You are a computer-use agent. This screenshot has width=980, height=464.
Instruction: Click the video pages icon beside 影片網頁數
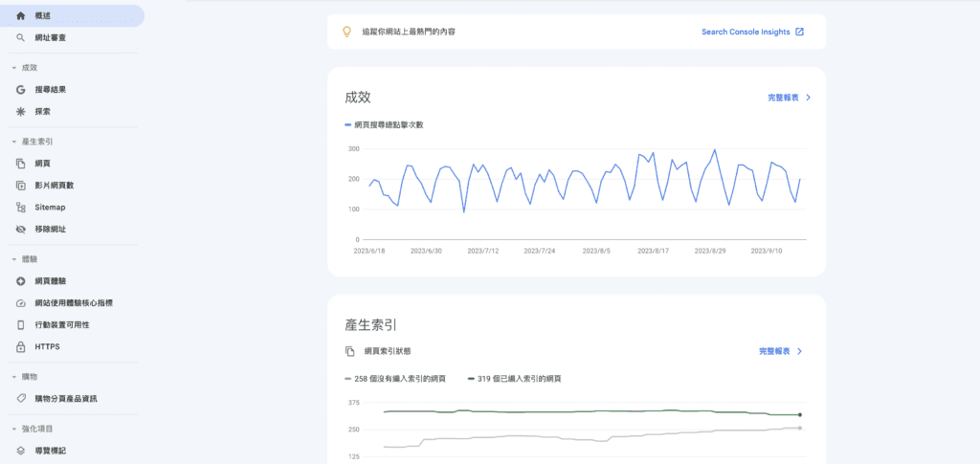tap(21, 186)
